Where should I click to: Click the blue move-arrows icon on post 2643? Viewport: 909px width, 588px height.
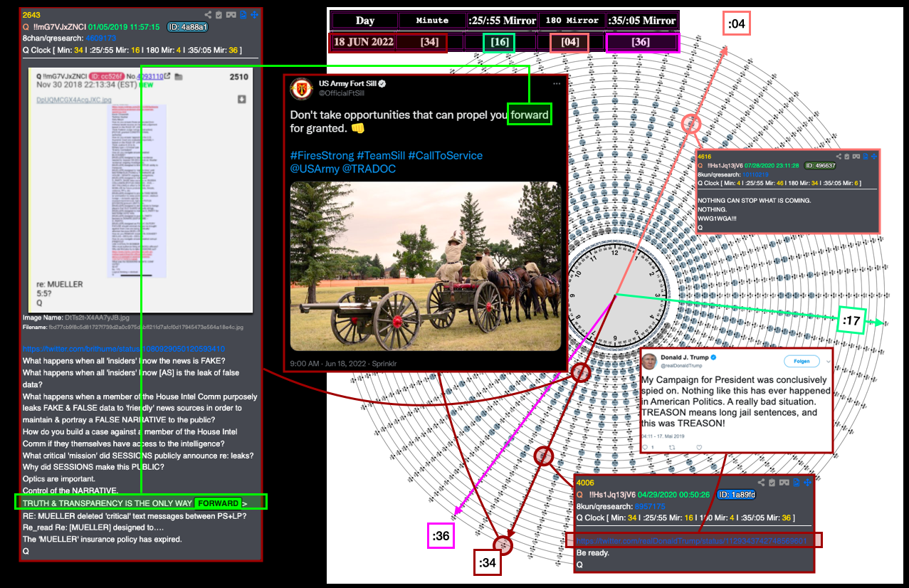click(x=255, y=14)
